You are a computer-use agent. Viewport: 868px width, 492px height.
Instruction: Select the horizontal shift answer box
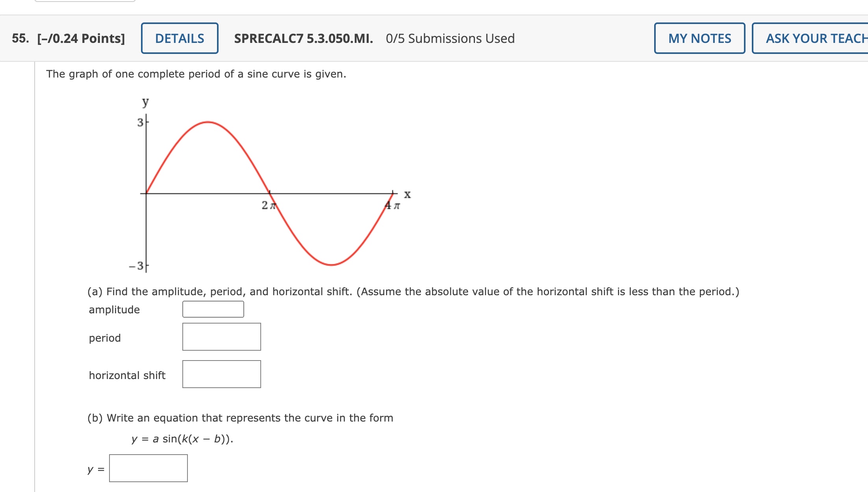221,374
